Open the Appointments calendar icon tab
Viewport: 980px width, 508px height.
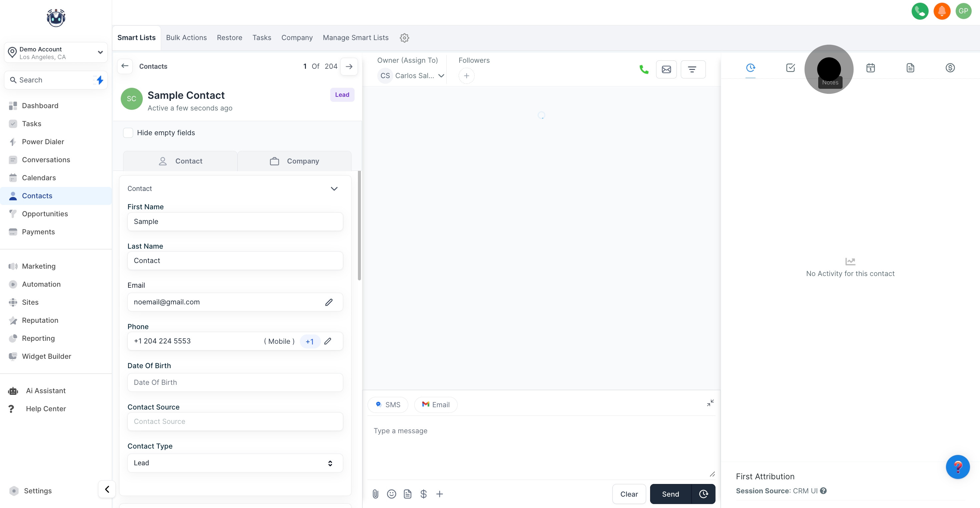(x=871, y=68)
